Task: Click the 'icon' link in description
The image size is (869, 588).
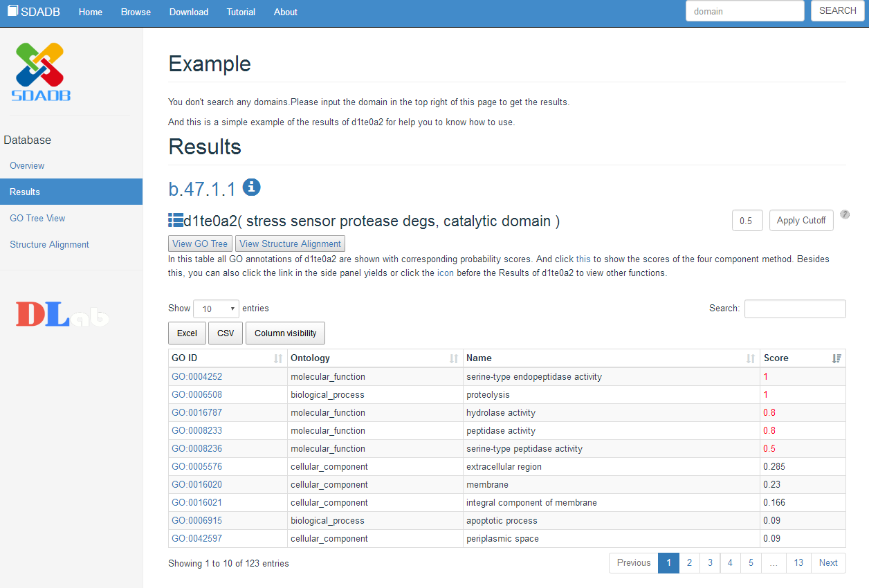Action: [445, 273]
